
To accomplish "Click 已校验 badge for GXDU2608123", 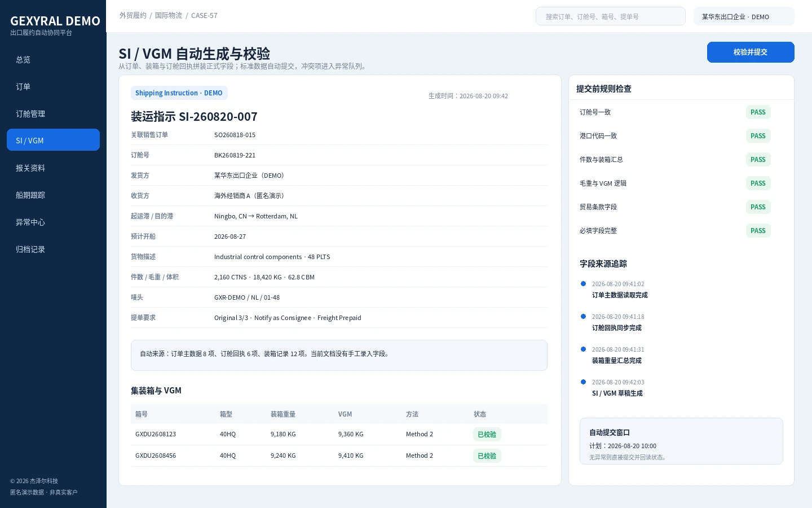I will [487, 434].
